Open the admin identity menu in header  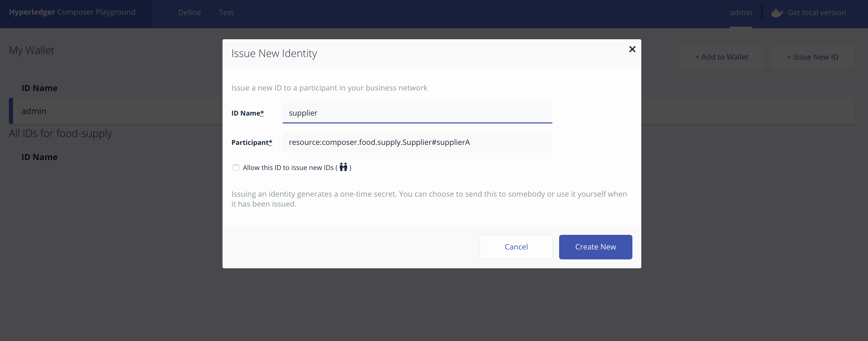(741, 13)
